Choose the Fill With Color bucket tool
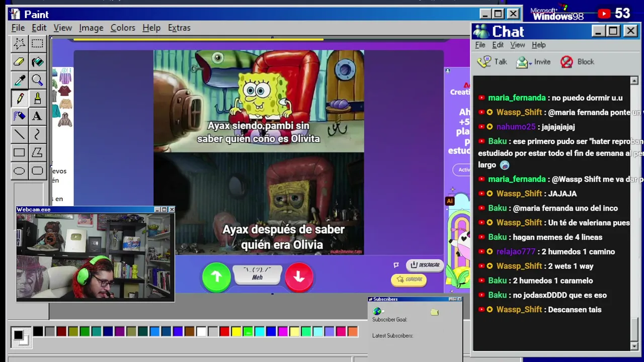The image size is (644, 362). coord(37,61)
